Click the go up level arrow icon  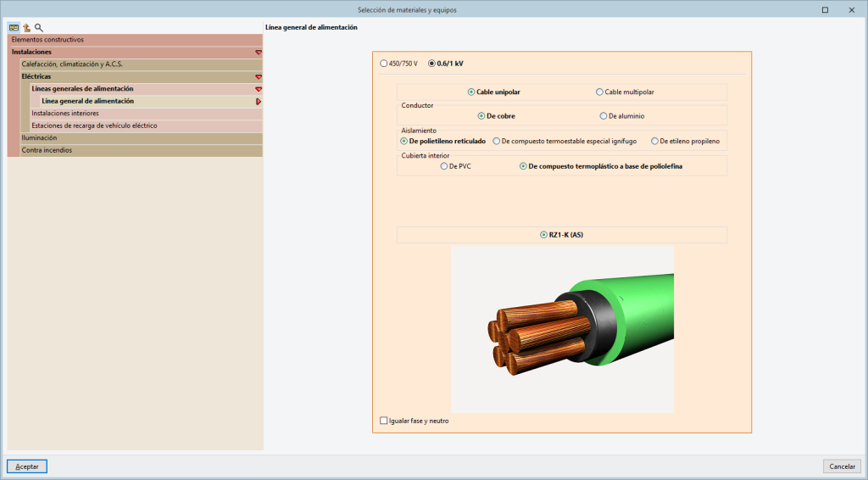[x=26, y=27]
